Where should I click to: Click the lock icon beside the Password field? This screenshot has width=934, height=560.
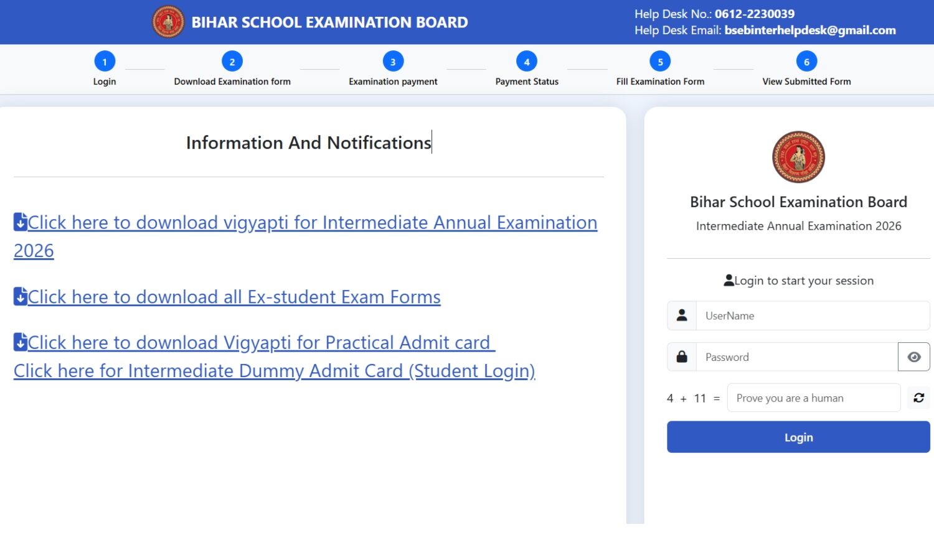pyautogui.click(x=682, y=357)
